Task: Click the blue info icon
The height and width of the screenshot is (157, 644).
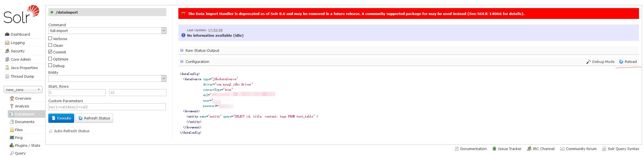Action: tap(183, 35)
